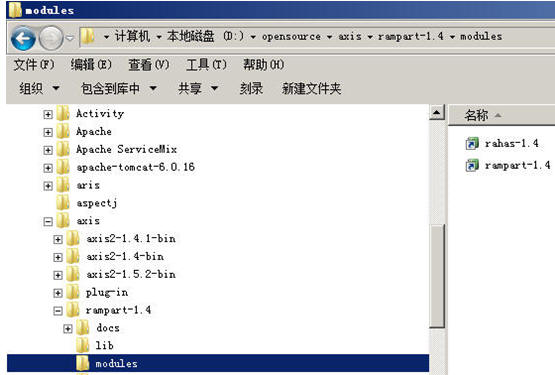Viewport: 555px width, 375px height.
Task: Open 帮助(H) menu
Action: 264,65
